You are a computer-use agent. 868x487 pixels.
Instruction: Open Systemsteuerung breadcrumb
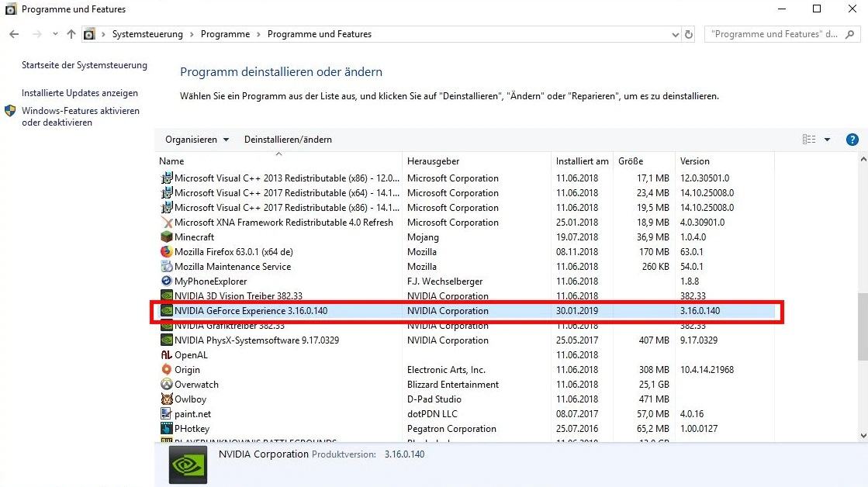tap(147, 34)
